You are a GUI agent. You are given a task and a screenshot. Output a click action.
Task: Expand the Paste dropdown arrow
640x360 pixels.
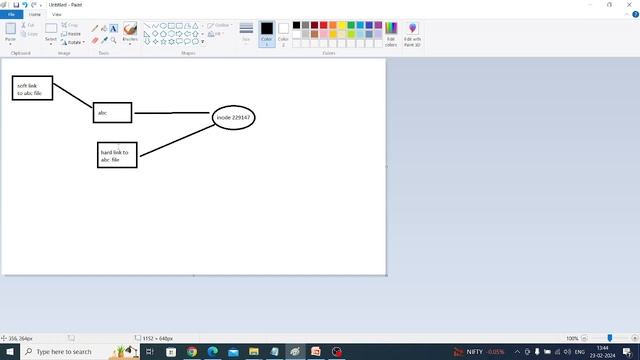pos(10,43)
